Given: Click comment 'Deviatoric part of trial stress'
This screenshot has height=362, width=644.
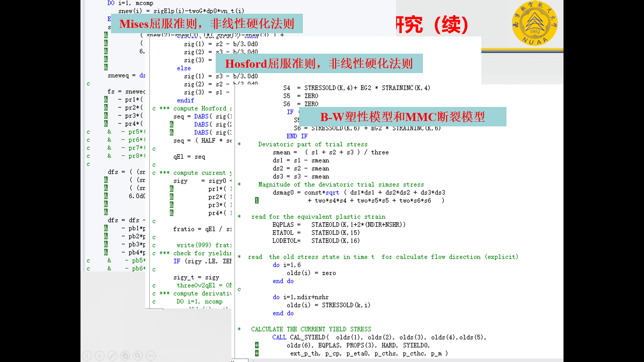Looking at the screenshot, I should (x=313, y=144).
